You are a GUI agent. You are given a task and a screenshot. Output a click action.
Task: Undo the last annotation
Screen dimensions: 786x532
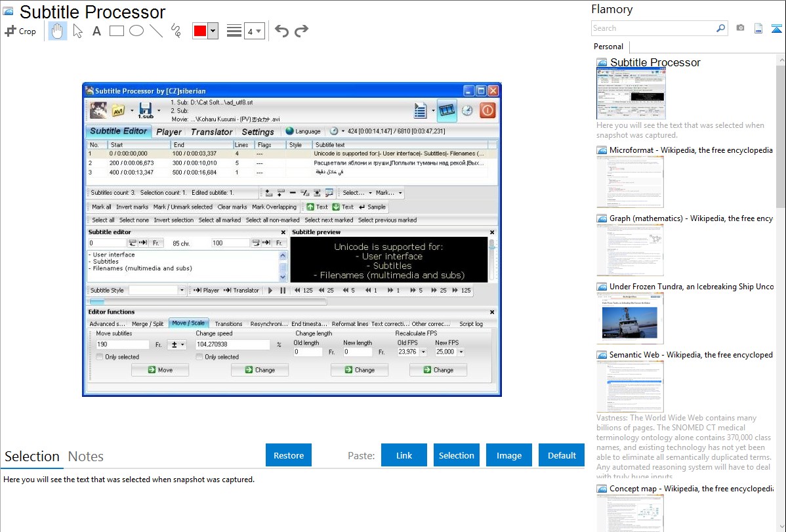coord(281,31)
